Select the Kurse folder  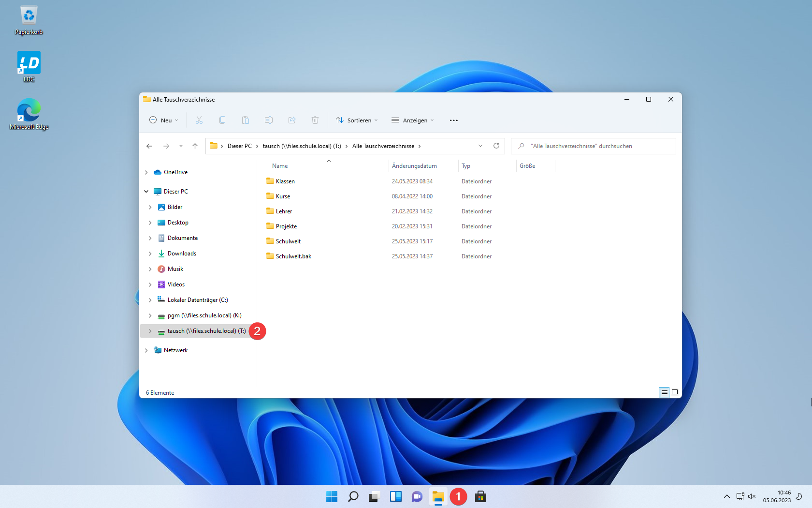283,196
